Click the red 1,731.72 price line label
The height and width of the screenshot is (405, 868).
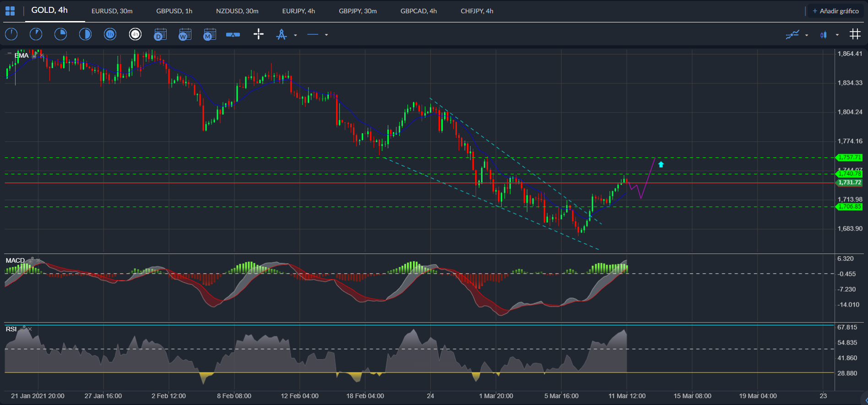[850, 183]
